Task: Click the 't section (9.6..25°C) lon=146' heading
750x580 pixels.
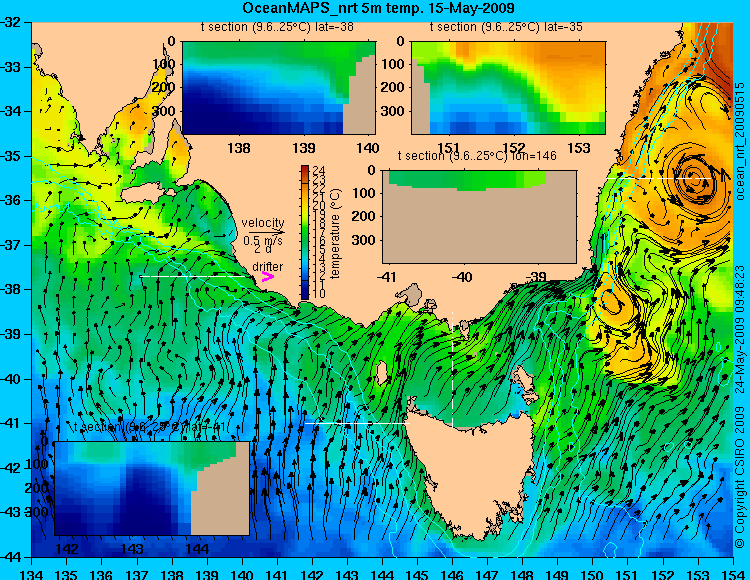Action: click(x=477, y=156)
